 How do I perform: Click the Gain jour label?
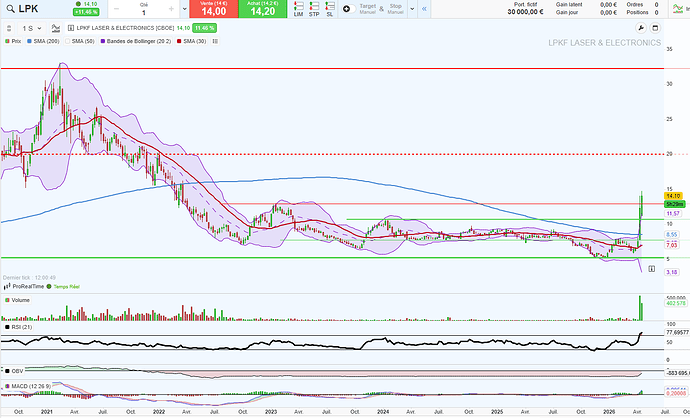click(x=567, y=12)
